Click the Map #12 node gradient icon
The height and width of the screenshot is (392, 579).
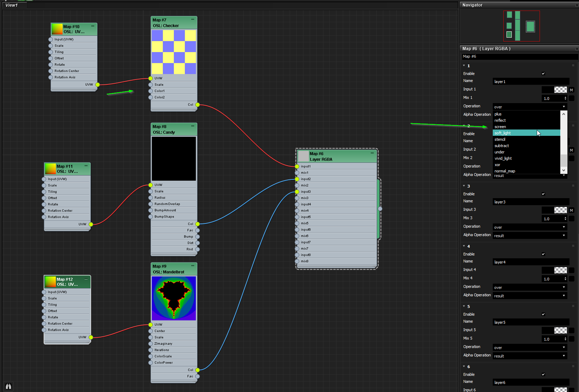[x=50, y=282]
